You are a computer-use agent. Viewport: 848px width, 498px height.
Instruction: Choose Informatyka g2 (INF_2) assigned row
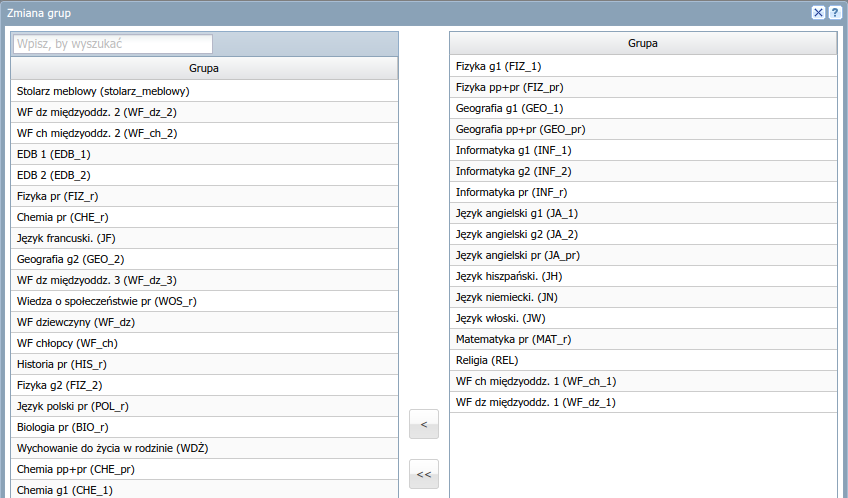coord(513,171)
